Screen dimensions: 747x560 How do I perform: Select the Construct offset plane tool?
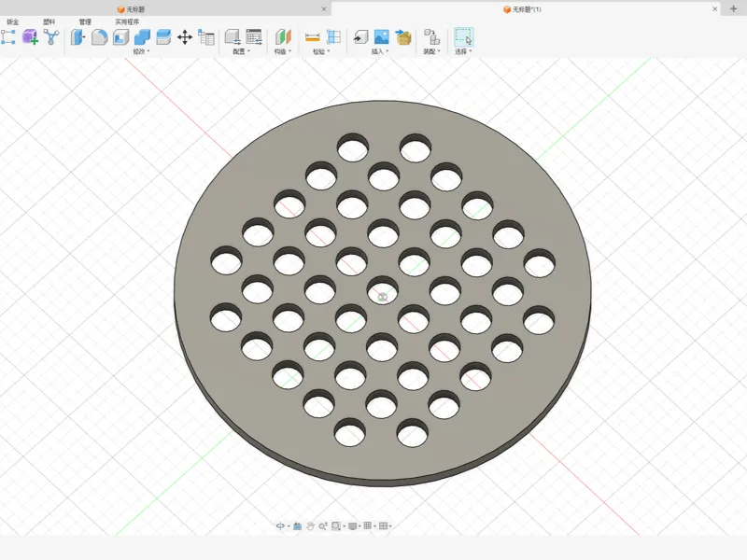click(x=283, y=37)
